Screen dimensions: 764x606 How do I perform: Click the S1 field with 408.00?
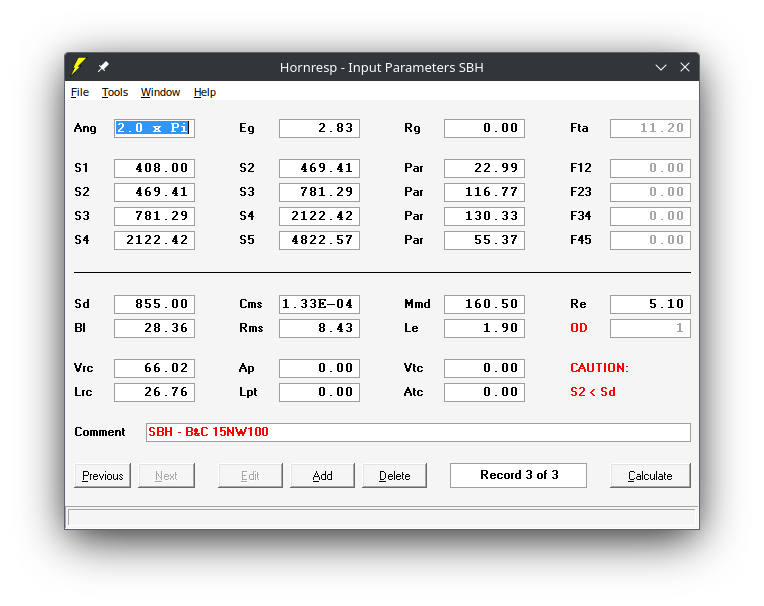point(154,168)
